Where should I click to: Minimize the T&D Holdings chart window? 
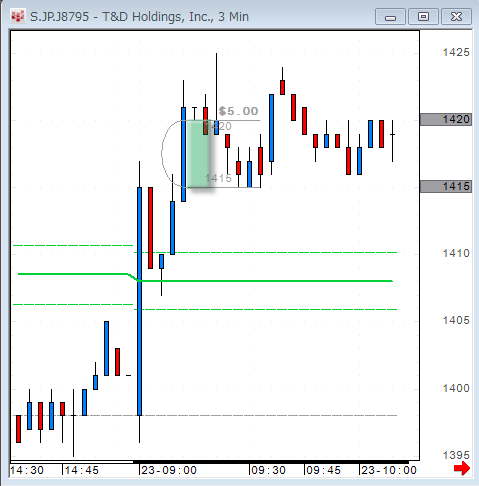pos(390,17)
